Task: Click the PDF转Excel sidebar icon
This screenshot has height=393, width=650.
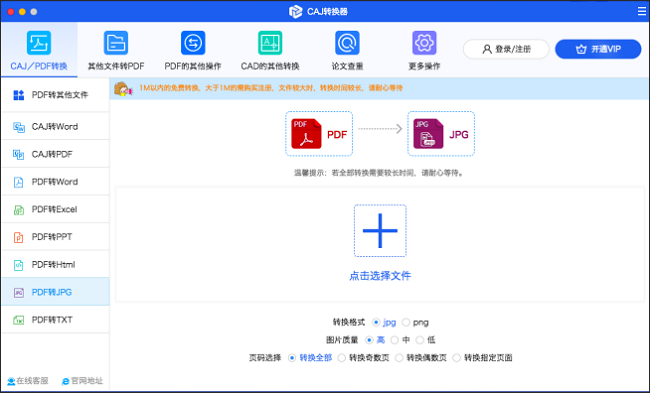Action: point(19,210)
